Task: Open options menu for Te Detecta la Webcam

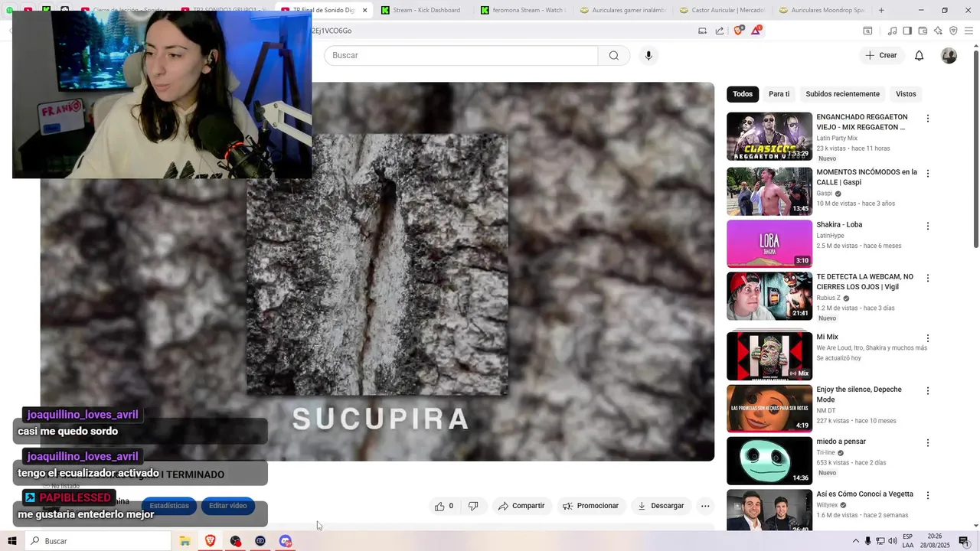Action: tap(928, 278)
